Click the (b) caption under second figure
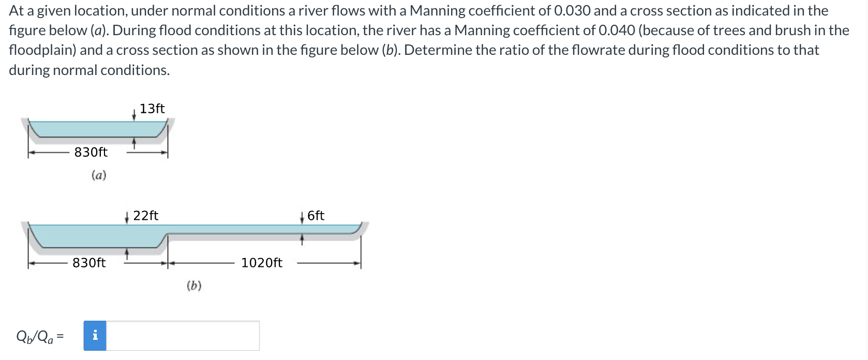868x360 pixels. pyautogui.click(x=194, y=285)
